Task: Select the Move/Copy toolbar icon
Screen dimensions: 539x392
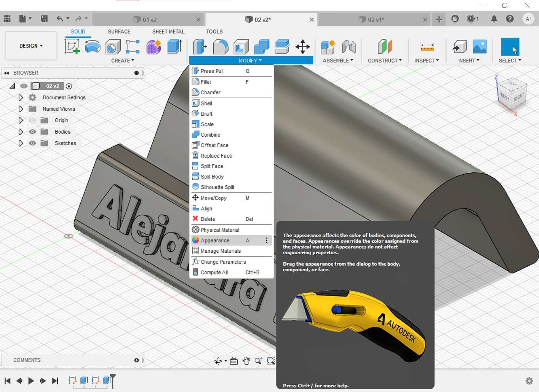Action: (302, 47)
